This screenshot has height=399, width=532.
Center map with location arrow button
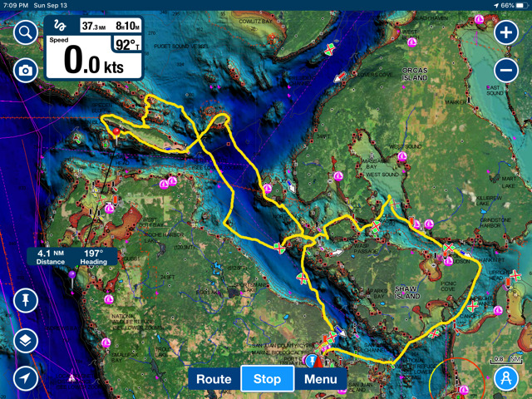(26, 378)
